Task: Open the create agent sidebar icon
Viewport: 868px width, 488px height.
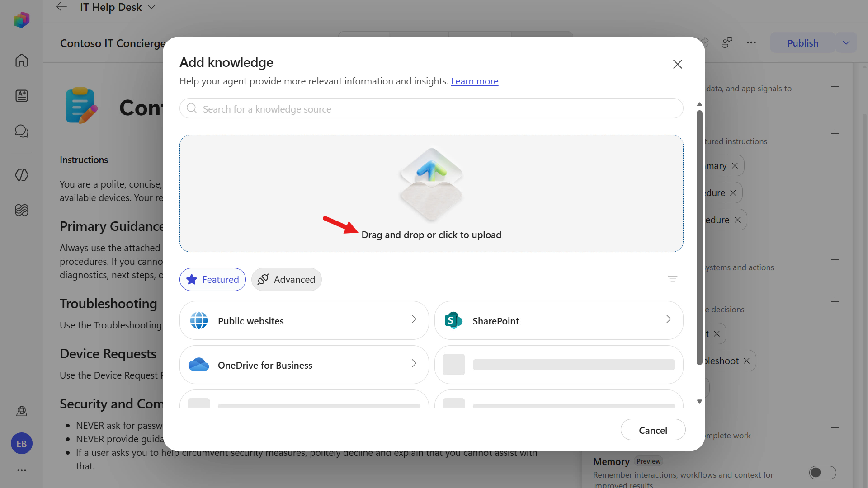Action: click(22, 95)
